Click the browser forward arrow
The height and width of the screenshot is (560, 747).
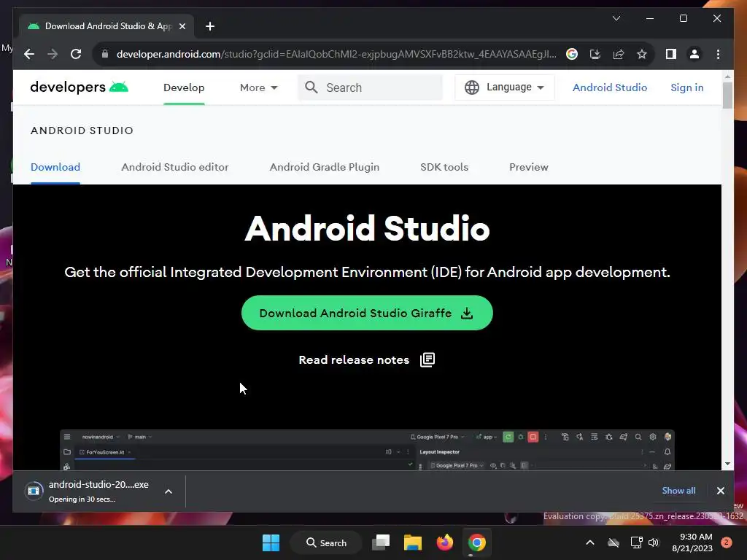tap(53, 54)
